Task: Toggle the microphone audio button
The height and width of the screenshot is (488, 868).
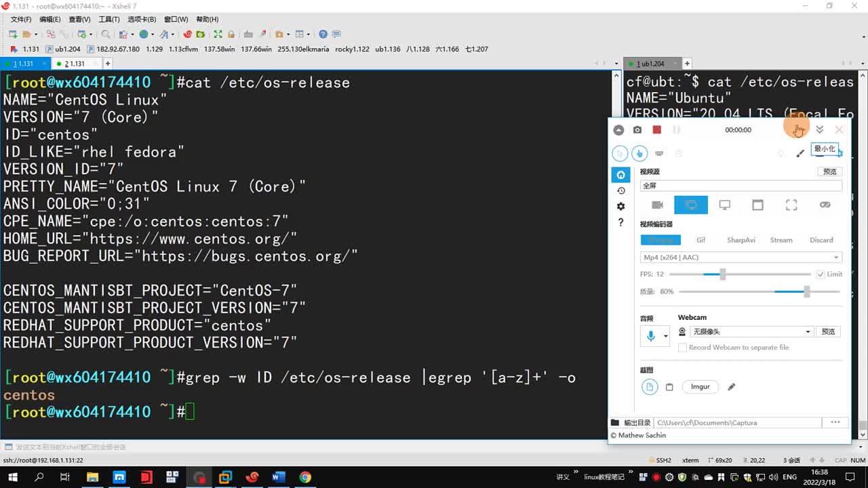Action: [651, 336]
